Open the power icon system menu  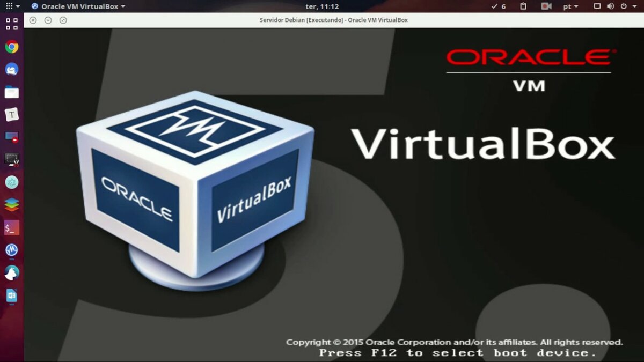pyautogui.click(x=624, y=6)
